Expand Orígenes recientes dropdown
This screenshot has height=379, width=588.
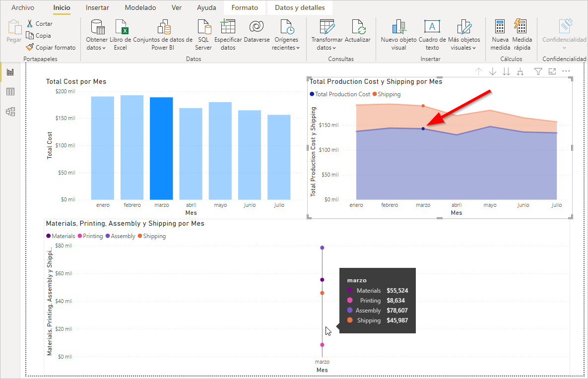click(286, 35)
